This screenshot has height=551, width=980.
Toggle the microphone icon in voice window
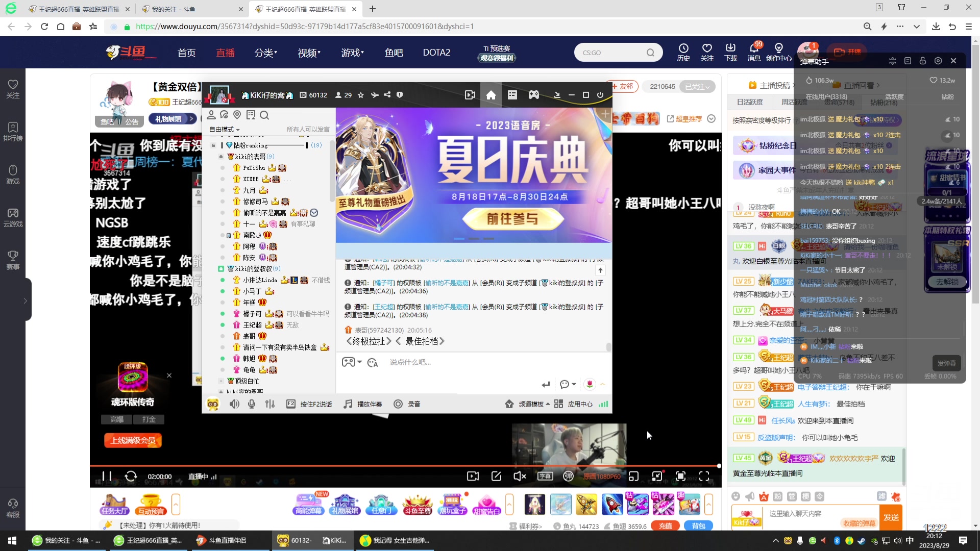pos(252,404)
